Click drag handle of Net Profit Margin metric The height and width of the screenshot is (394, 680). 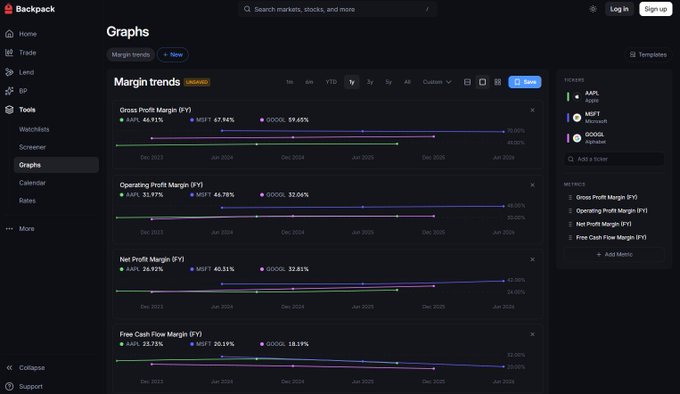[570, 224]
